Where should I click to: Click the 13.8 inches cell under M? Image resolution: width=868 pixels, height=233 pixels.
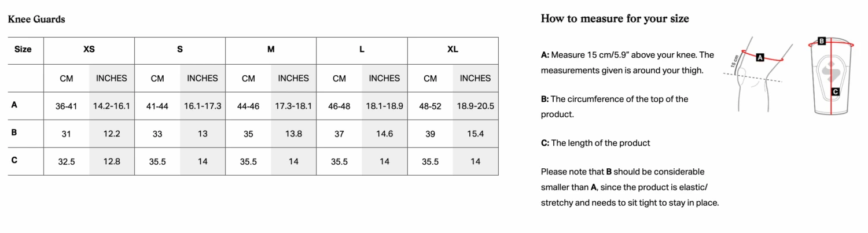tap(293, 134)
